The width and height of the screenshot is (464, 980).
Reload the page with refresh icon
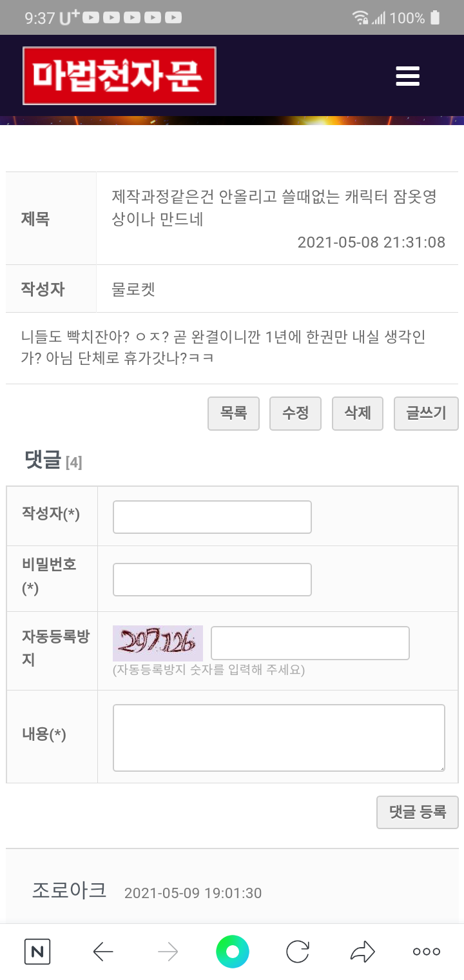(297, 952)
